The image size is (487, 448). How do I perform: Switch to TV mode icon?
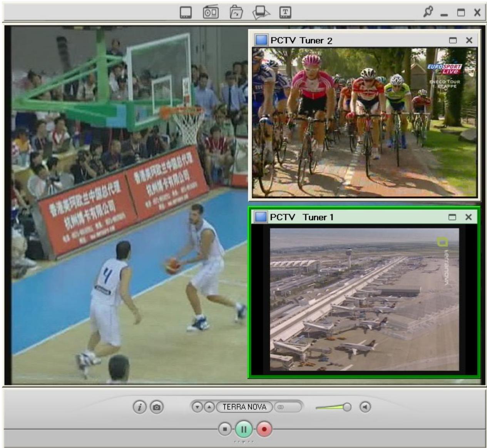click(186, 13)
